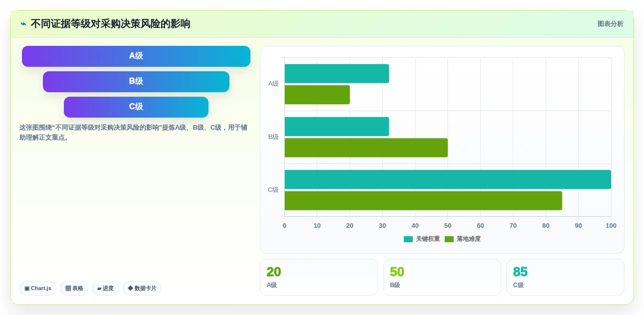644x315 pixels.
Task: Click the C级 green 落地难度 bar
Action: (424, 200)
